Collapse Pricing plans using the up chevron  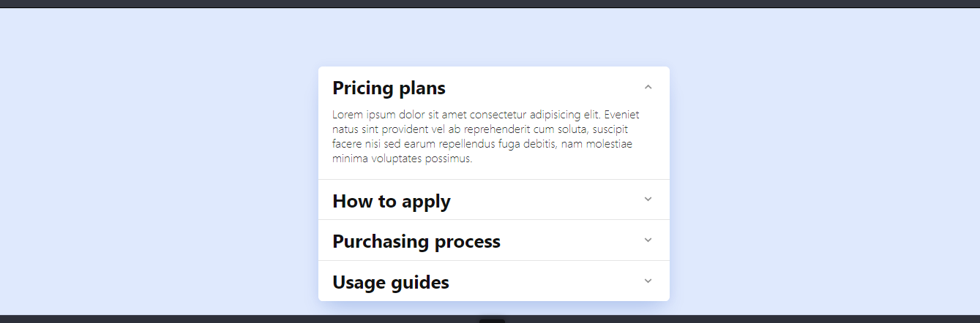point(648,87)
